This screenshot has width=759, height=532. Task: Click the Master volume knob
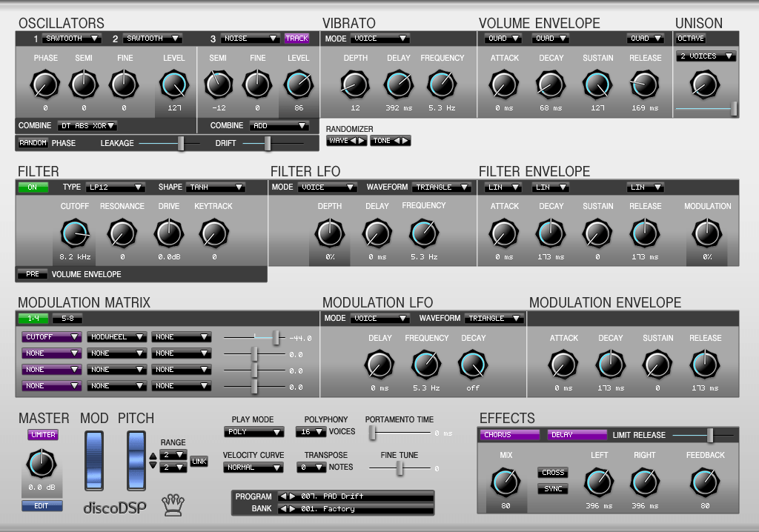coord(42,465)
